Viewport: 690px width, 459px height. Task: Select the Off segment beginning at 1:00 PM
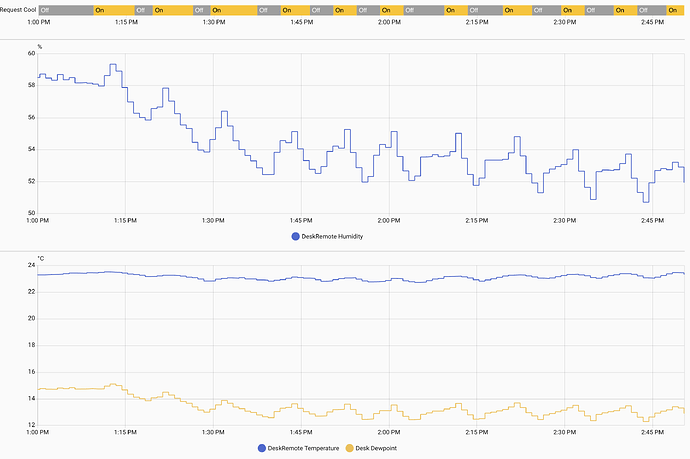tap(66, 10)
